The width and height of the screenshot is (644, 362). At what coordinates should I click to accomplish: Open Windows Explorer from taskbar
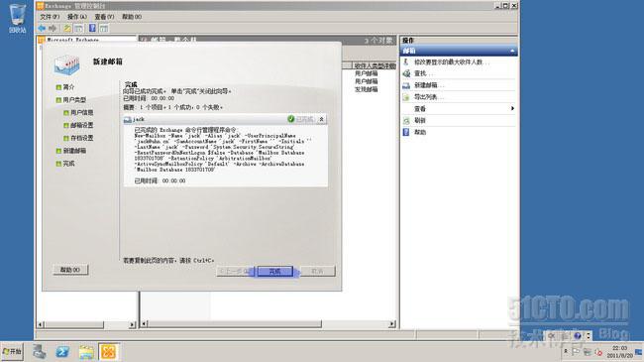pos(86,352)
